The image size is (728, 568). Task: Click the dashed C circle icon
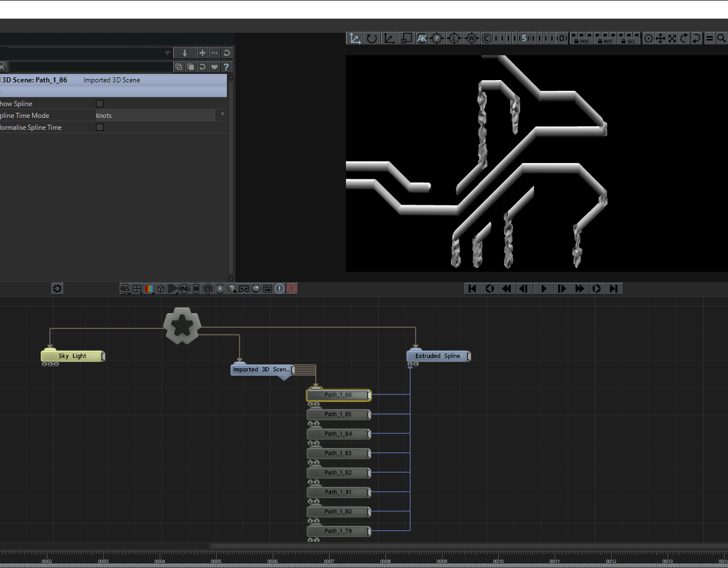pyautogui.click(x=487, y=38)
